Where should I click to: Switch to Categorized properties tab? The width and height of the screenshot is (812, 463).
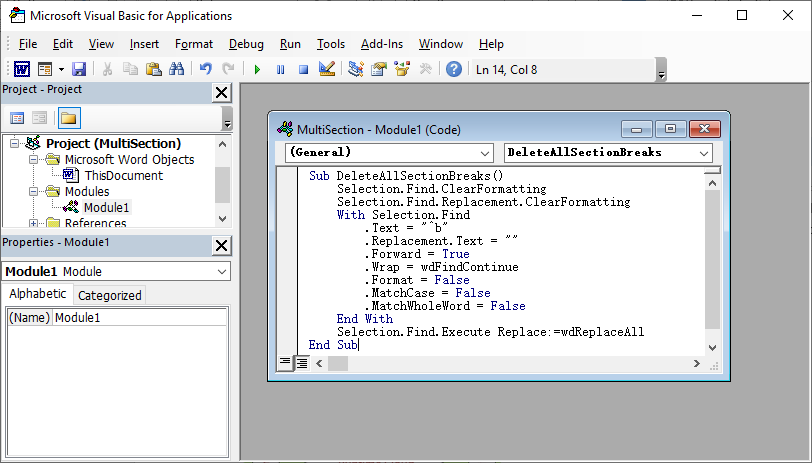pyautogui.click(x=109, y=295)
